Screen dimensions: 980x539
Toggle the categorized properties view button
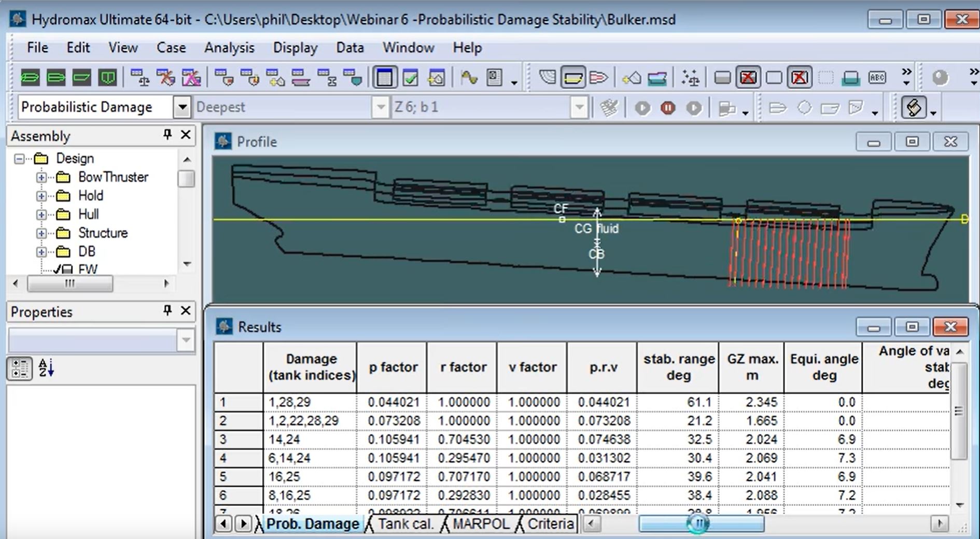click(20, 368)
